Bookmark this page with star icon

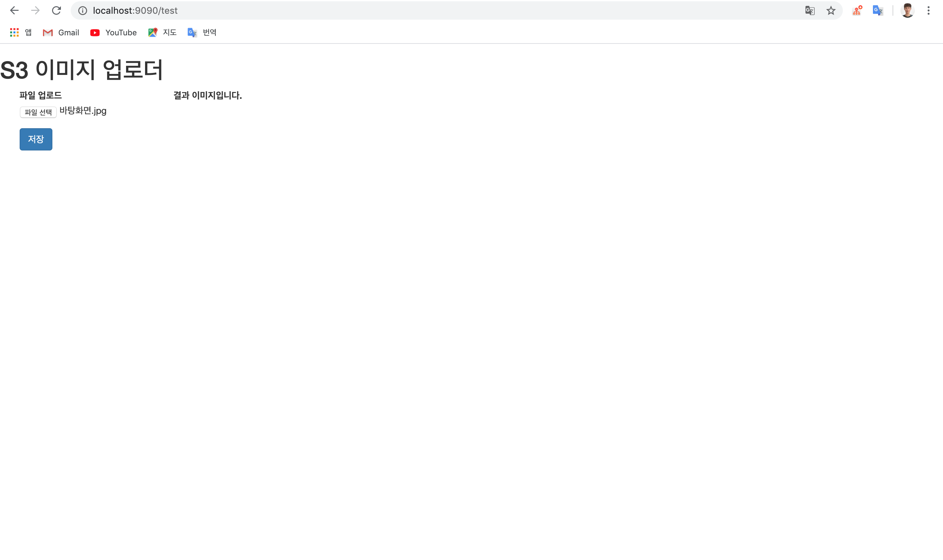(831, 10)
